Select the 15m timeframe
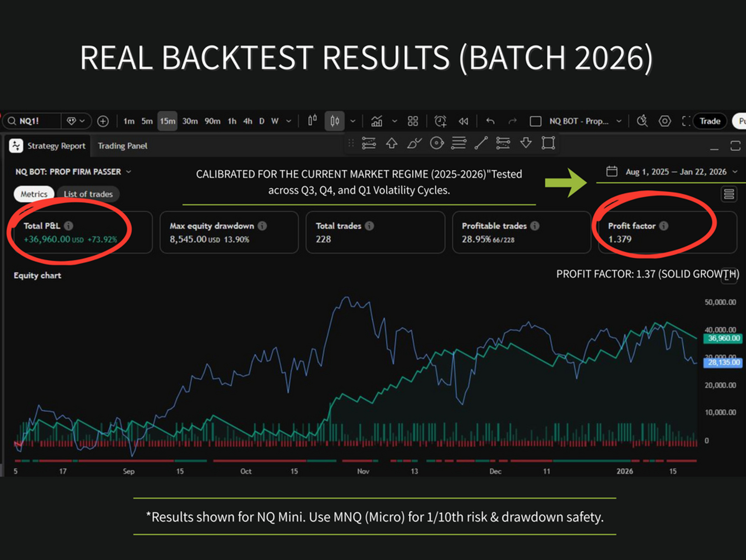The image size is (746, 560). [168, 121]
